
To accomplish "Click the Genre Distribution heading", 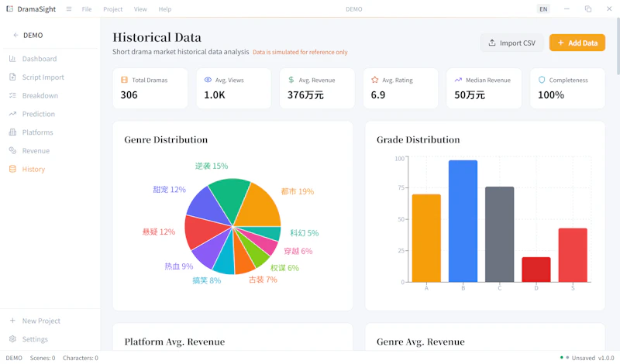I will point(166,139).
